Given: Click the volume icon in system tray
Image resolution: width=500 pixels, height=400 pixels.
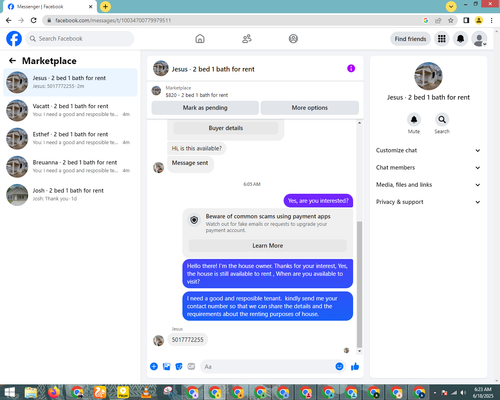Looking at the screenshot, I should pyautogui.click(x=463, y=393).
